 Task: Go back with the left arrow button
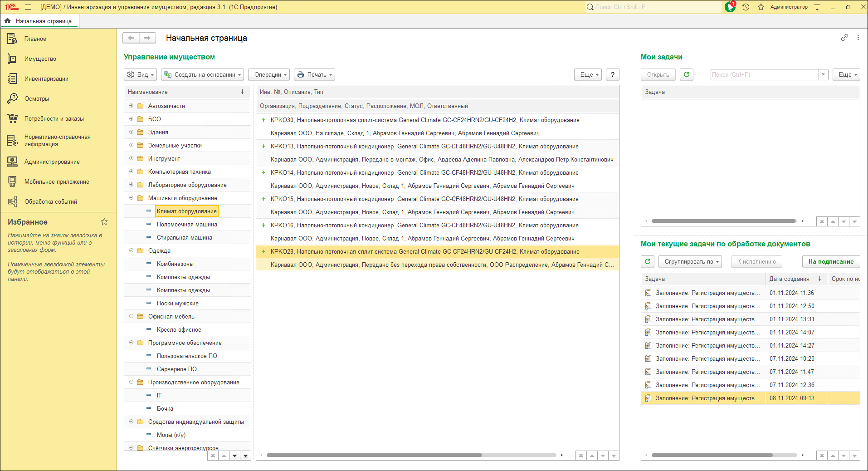131,38
